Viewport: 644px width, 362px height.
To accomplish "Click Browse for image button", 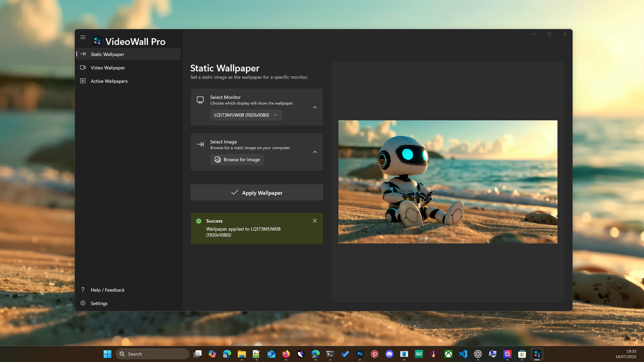I will [x=237, y=160].
